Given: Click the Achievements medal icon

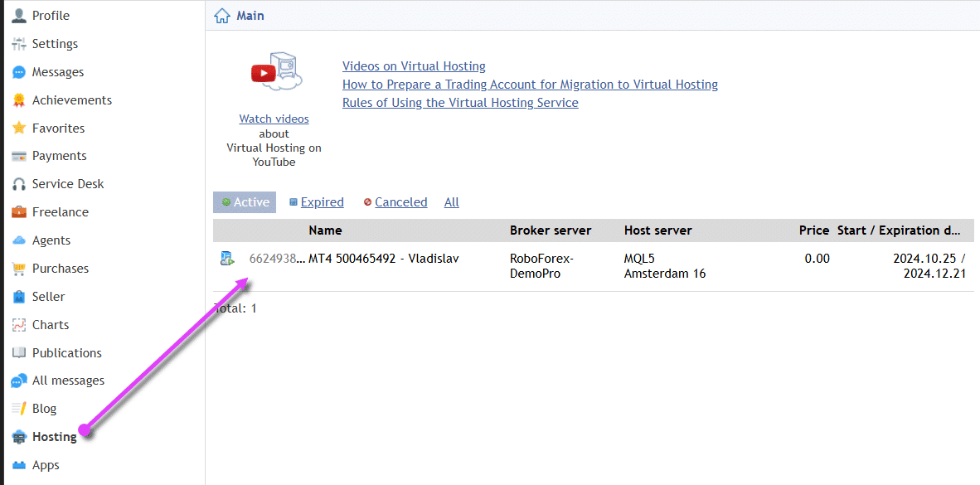Looking at the screenshot, I should pos(18,100).
